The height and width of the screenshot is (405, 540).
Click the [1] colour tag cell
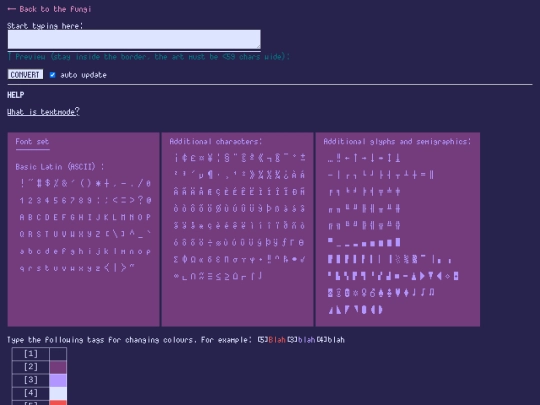[31, 354]
